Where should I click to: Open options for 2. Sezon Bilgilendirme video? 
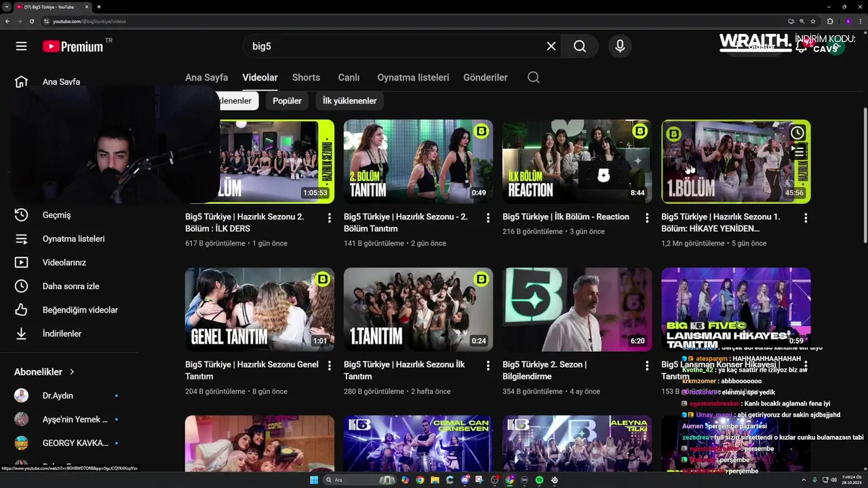[647, 366]
